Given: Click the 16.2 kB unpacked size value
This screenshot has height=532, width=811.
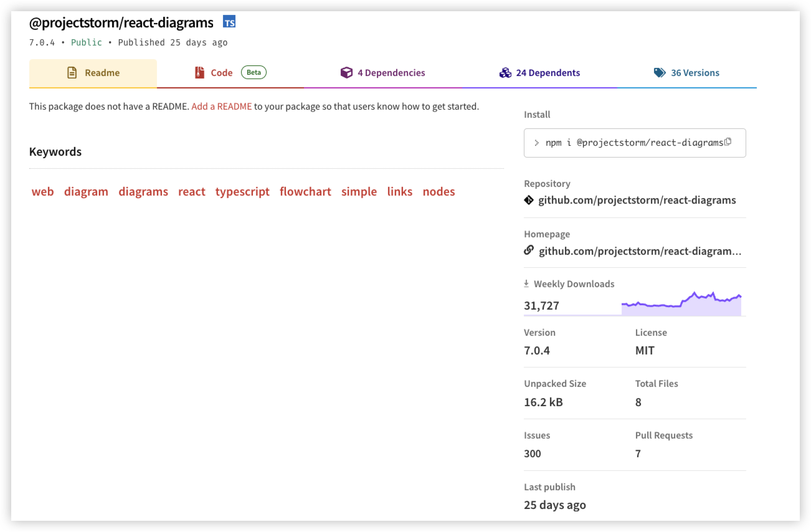Looking at the screenshot, I should coord(543,402).
